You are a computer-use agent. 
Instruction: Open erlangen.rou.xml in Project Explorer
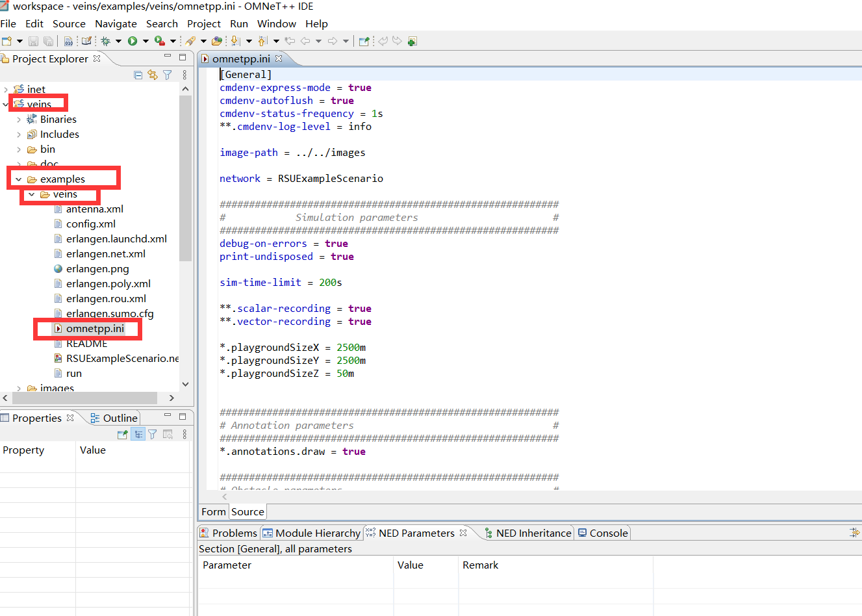(x=106, y=299)
